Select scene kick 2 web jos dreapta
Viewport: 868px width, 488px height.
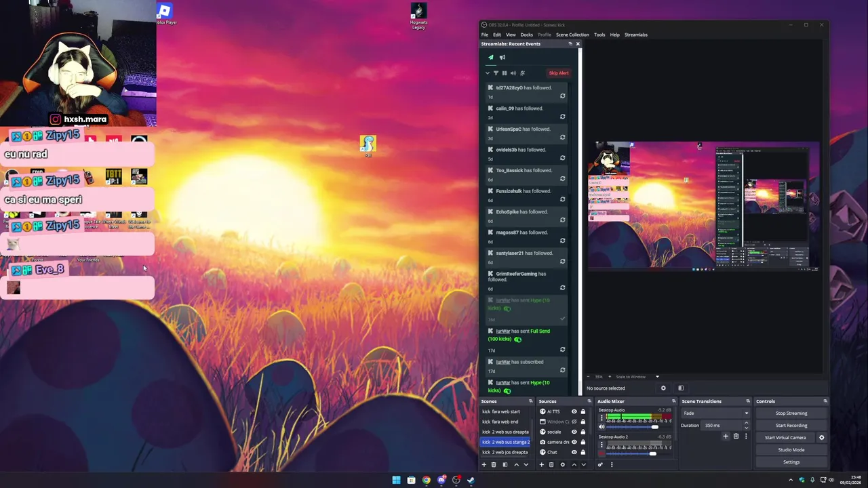click(x=505, y=452)
